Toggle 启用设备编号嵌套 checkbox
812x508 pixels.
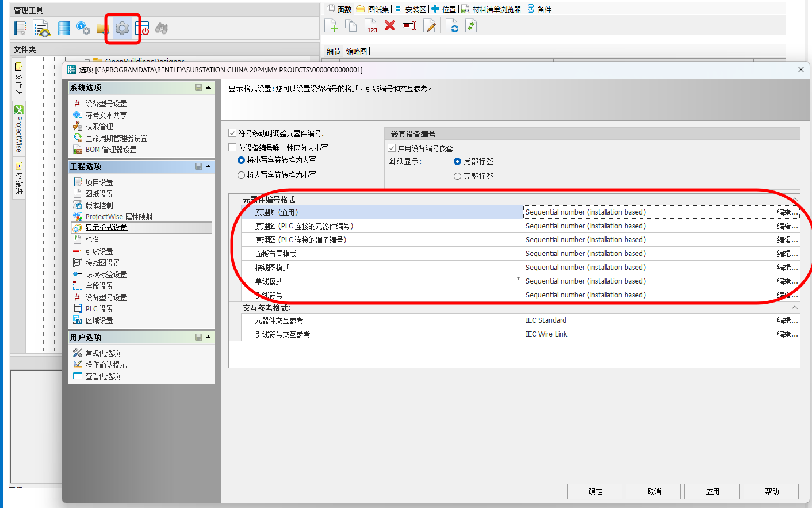click(392, 148)
